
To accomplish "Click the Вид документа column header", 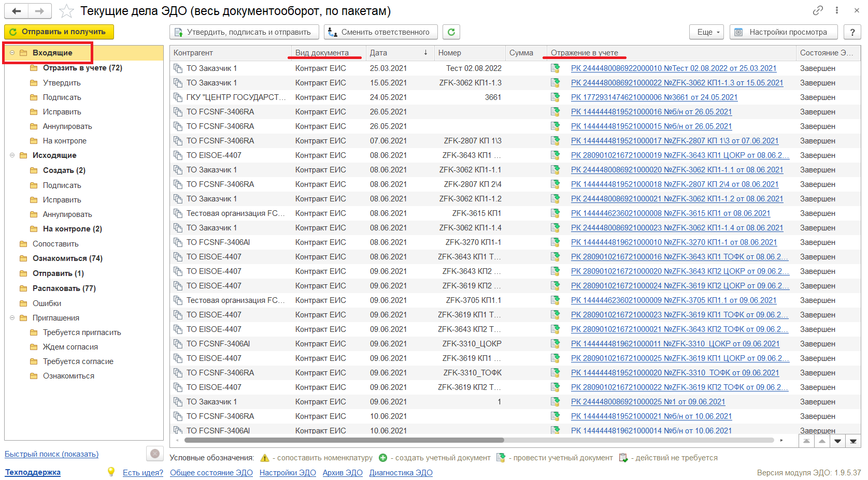I will [329, 53].
